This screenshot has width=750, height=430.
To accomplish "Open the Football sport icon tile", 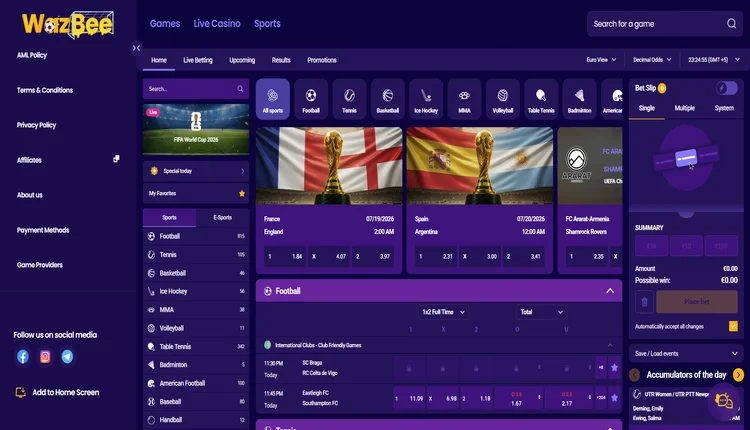I will tap(311, 99).
